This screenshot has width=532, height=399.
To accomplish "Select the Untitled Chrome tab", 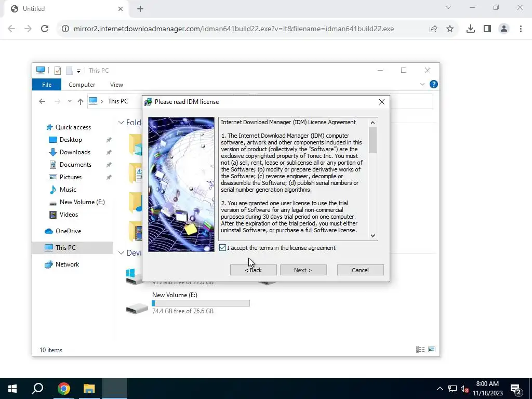I will pyautogui.click(x=65, y=9).
